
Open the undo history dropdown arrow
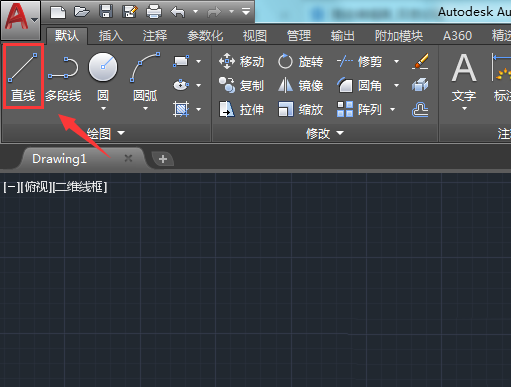point(196,12)
